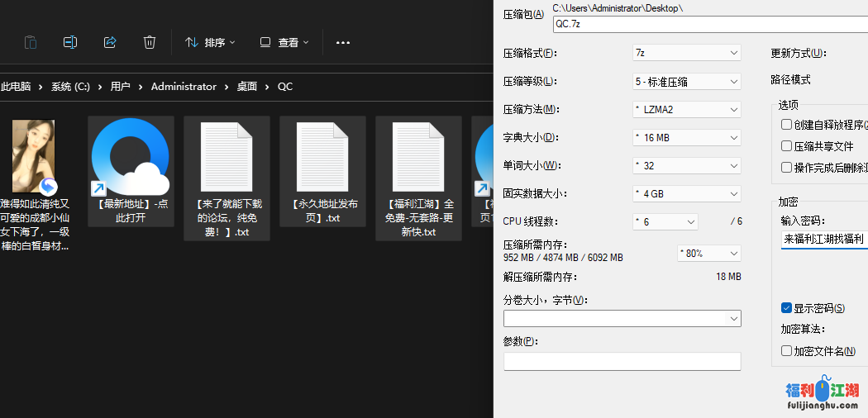Screen dimensions: 868x418
Task: Select the 【最新地址】-点此打开 shortcut icon
Action: (131, 157)
